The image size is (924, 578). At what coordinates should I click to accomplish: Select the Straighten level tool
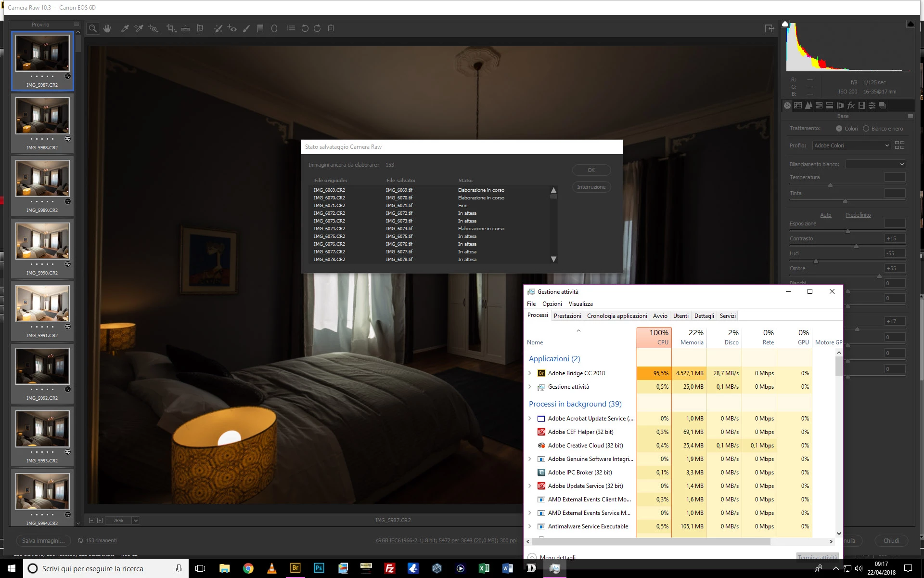point(185,28)
